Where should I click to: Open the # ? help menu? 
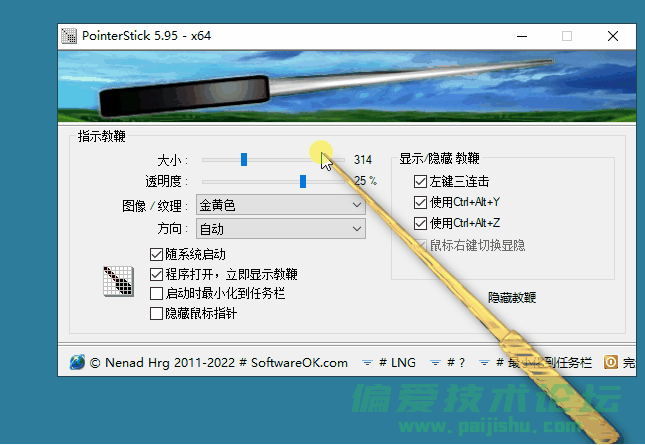coord(456,363)
